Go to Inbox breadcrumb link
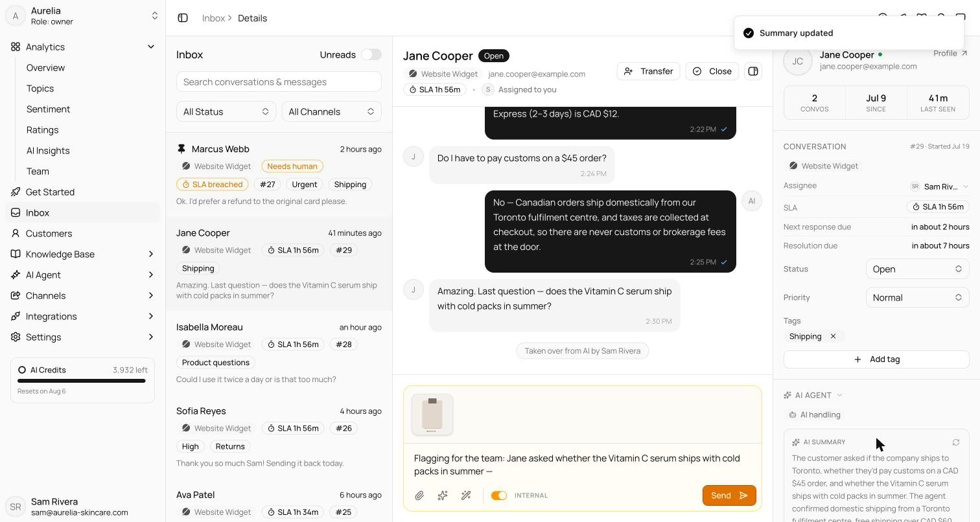This screenshot has height=522, width=980. click(213, 18)
